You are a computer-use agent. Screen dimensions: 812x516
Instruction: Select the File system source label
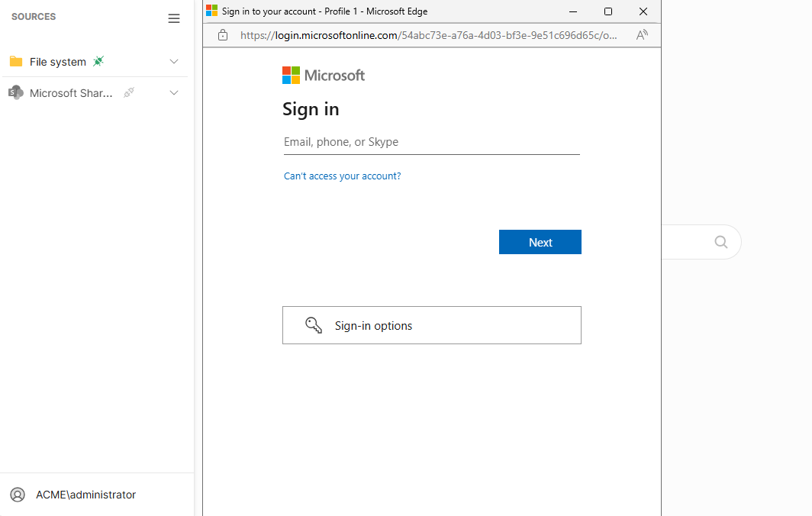[58, 62]
